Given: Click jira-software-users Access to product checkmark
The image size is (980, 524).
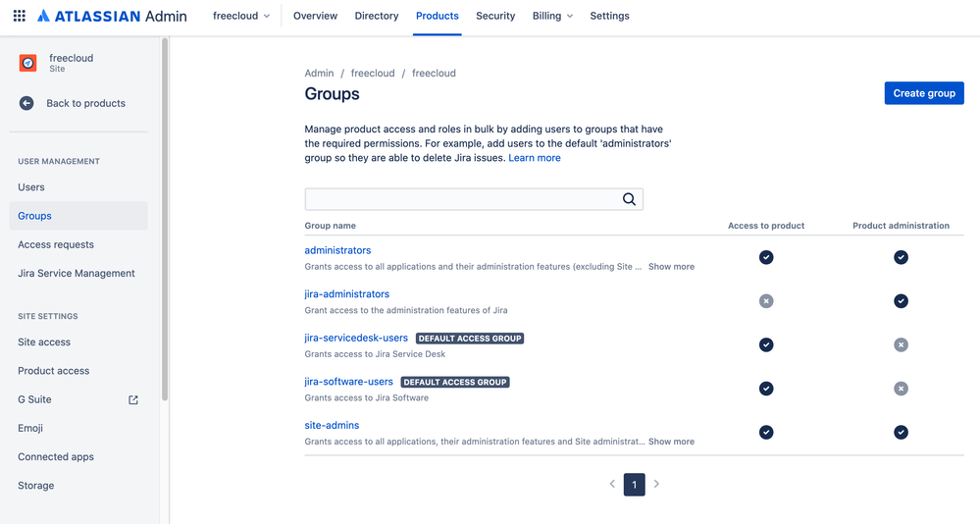Looking at the screenshot, I should pos(766,389).
